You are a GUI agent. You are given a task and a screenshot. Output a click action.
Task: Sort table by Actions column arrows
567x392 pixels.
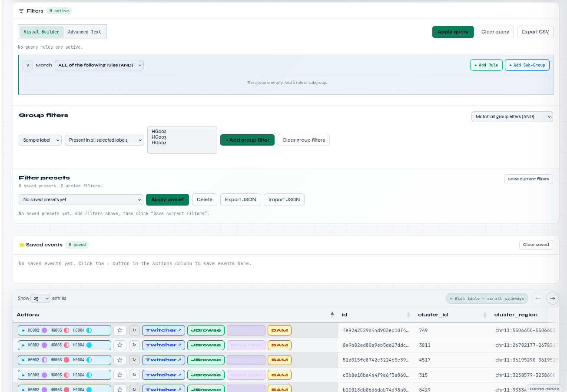tap(332, 315)
